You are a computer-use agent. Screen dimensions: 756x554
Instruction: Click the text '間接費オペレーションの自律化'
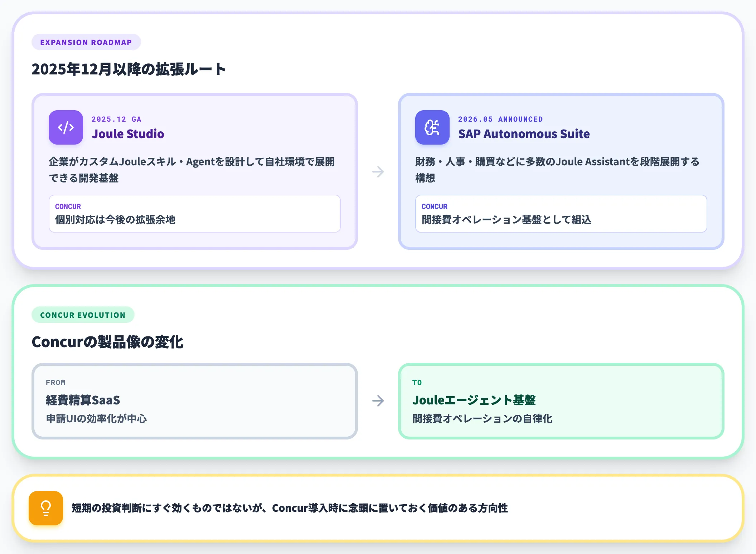click(x=482, y=418)
